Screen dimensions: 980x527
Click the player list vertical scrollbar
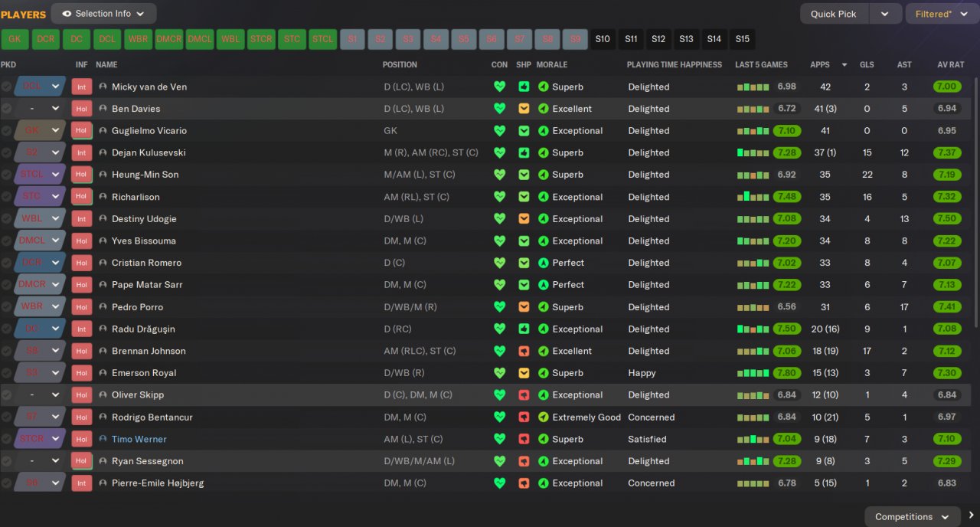click(976, 203)
